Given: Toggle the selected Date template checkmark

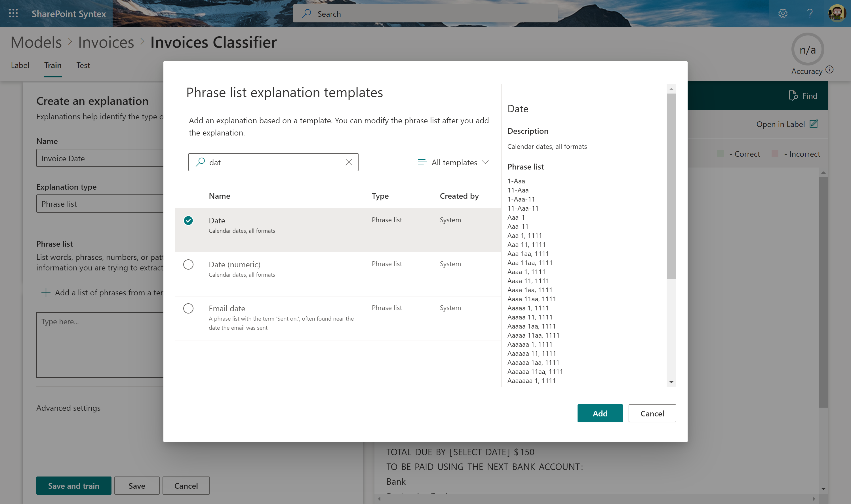Looking at the screenshot, I should (188, 221).
